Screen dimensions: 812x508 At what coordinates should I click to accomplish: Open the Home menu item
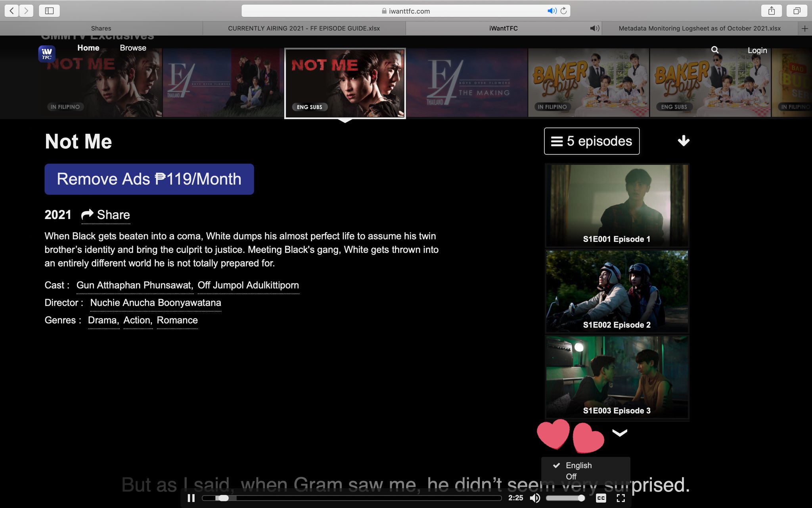(x=88, y=48)
